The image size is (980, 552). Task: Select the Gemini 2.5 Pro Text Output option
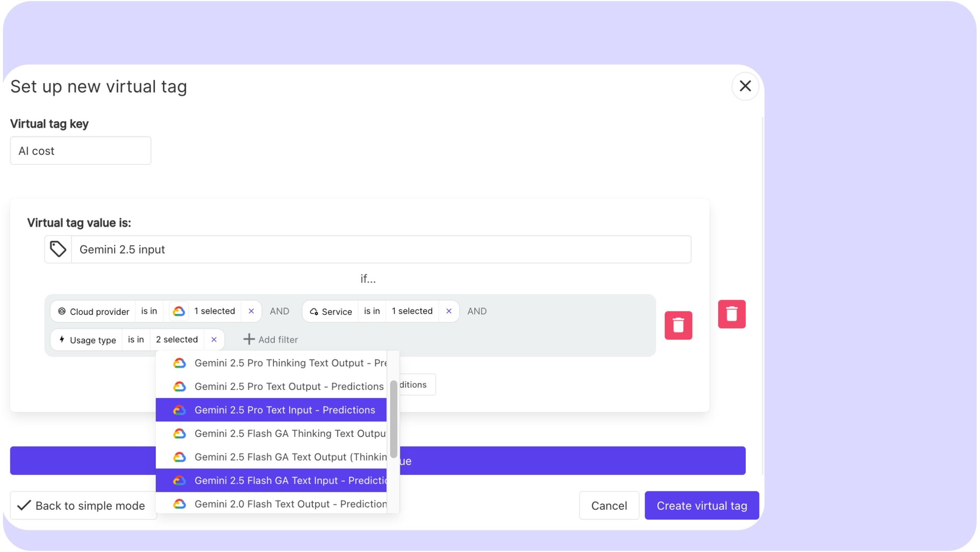[289, 386]
